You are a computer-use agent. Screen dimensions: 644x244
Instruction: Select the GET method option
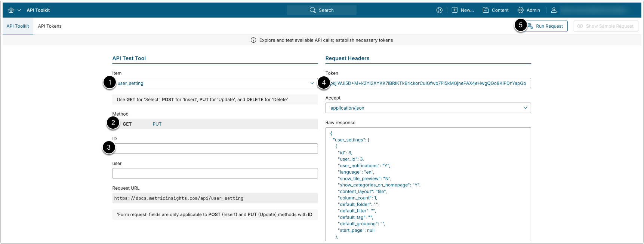click(x=127, y=124)
